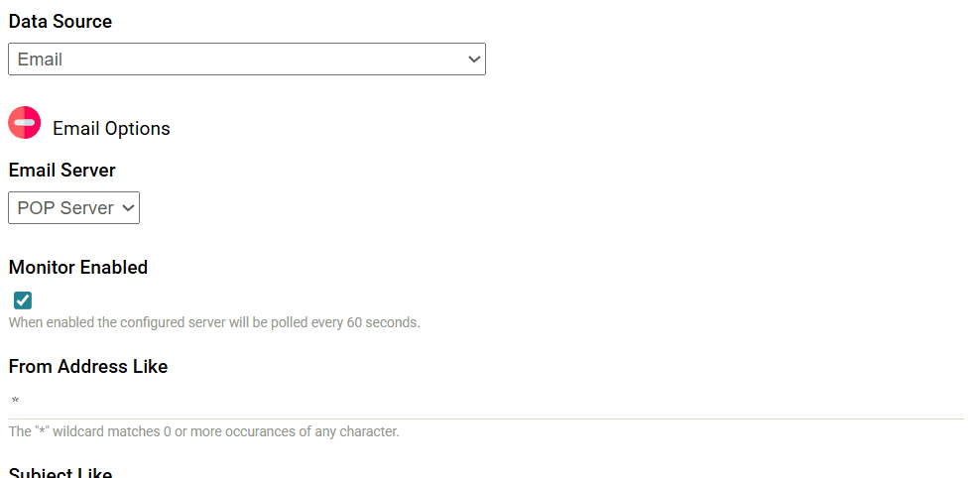Click the white checkmark icon under Monitor Enabled
980x478 pixels.
tap(23, 300)
